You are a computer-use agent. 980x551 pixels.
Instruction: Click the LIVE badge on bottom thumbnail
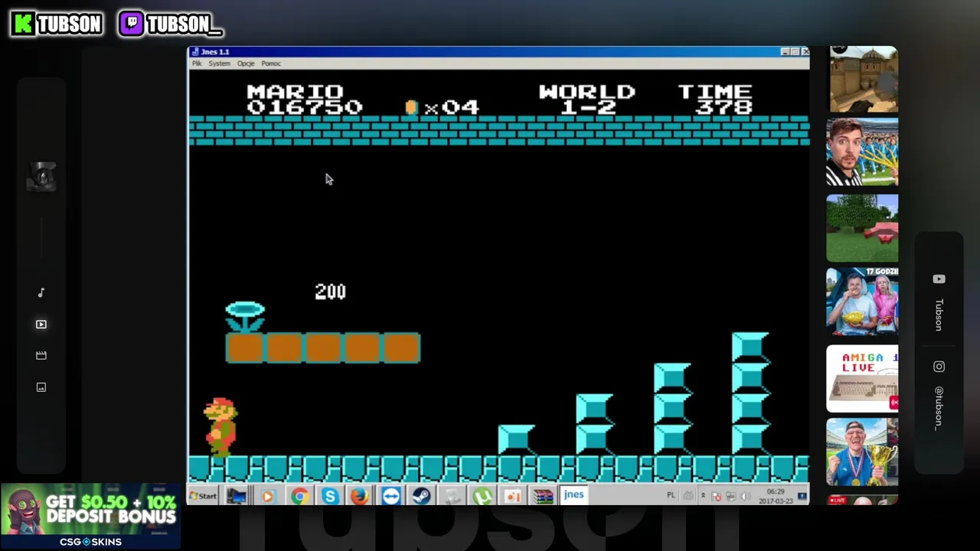pyautogui.click(x=837, y=500)
